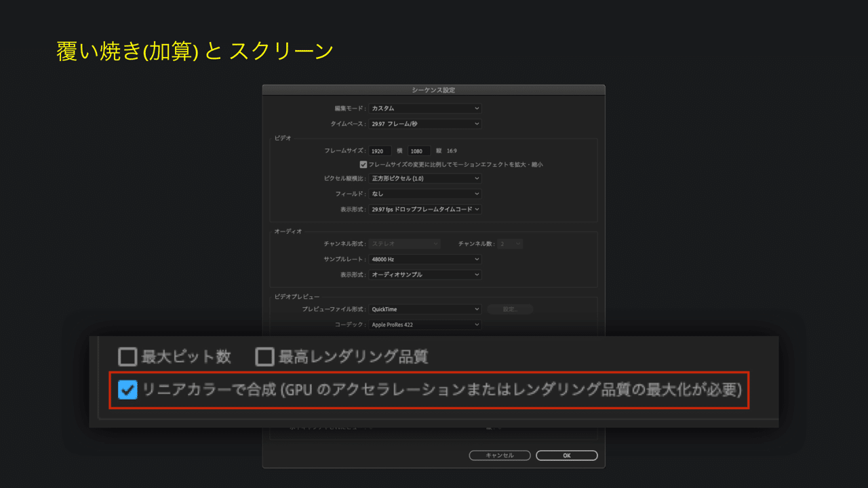Image resolution: width=868 pixels, height=488 pixels.
Task: Open the チャンネル形式 dropdown showing ステレオ
Action: (405, 243)
